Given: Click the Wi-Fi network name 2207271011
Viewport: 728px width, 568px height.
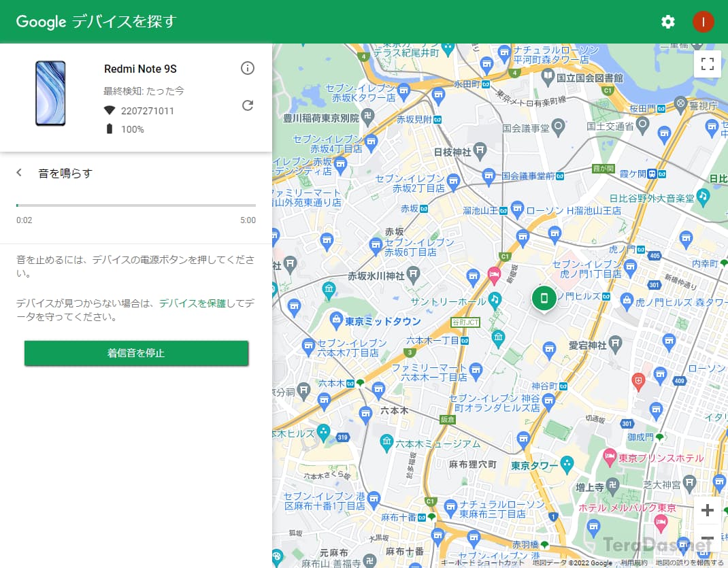Looking at the screenshot, I should pos(147,111).
